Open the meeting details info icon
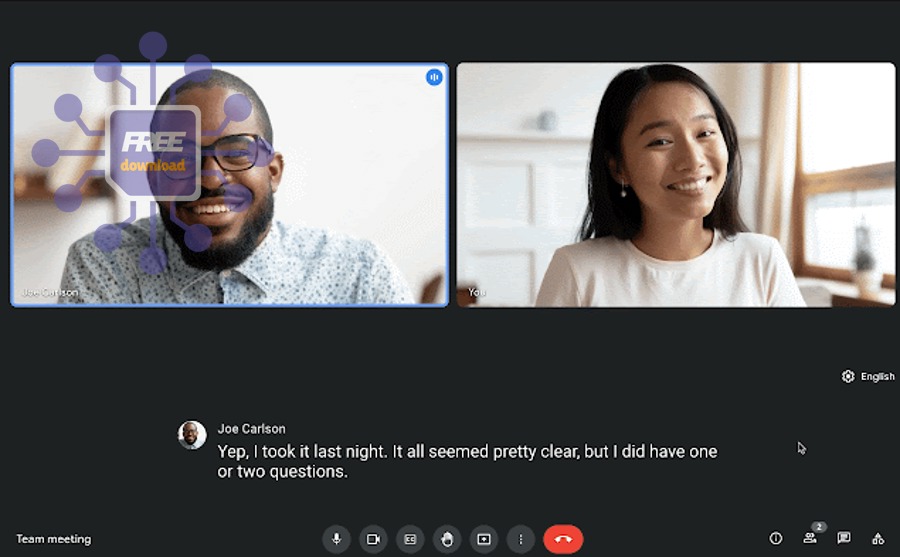The image size is (900, 557). click(775, 539)
